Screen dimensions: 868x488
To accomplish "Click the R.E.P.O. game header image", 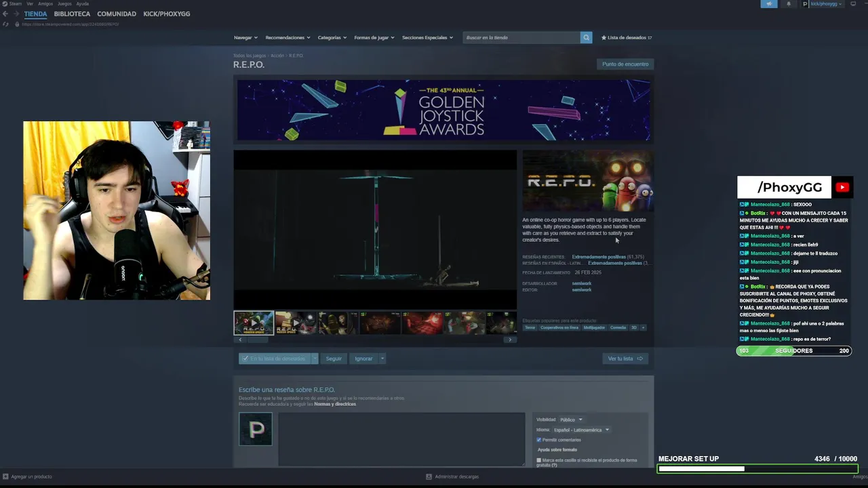I will point(588,181).
